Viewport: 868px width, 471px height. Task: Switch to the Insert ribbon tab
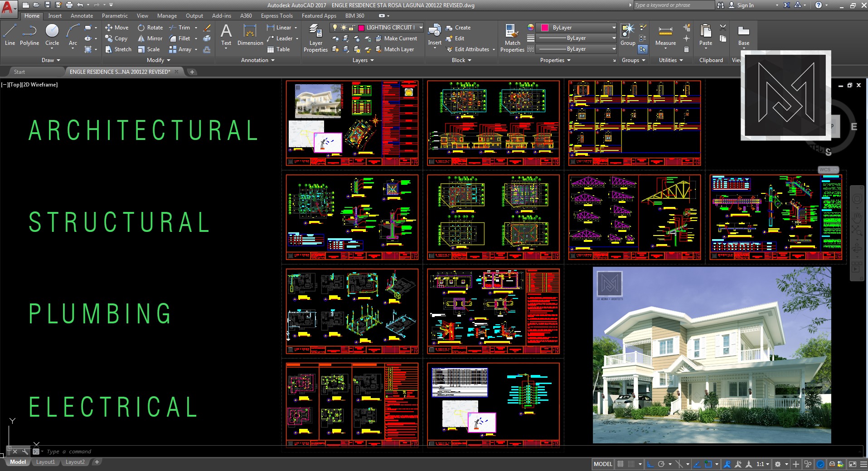tap(55, 16)
